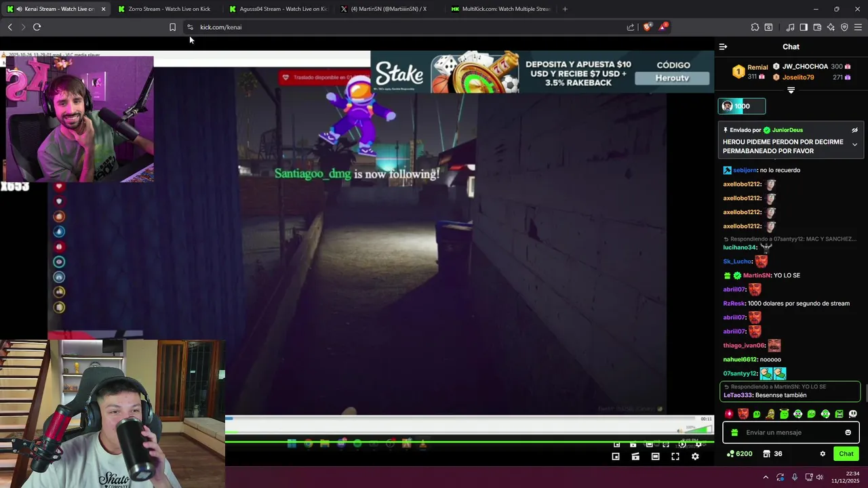Open mini player from lower control row

click(616, 457)
